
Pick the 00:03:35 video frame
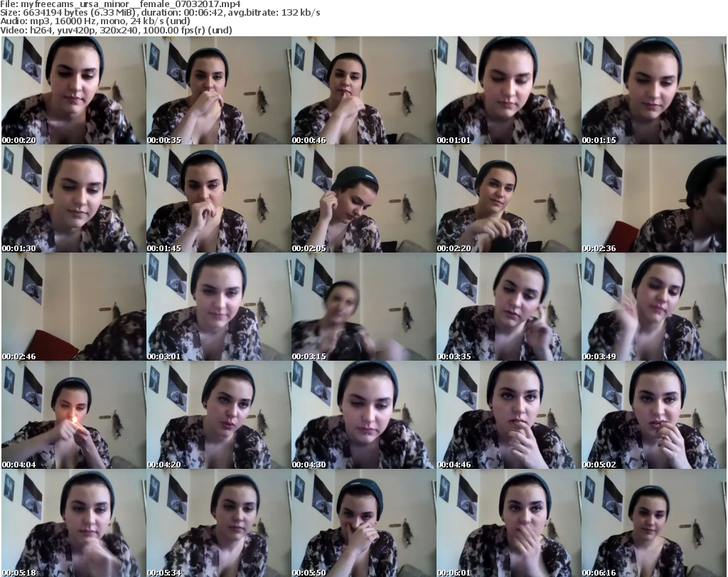[508, 307]
